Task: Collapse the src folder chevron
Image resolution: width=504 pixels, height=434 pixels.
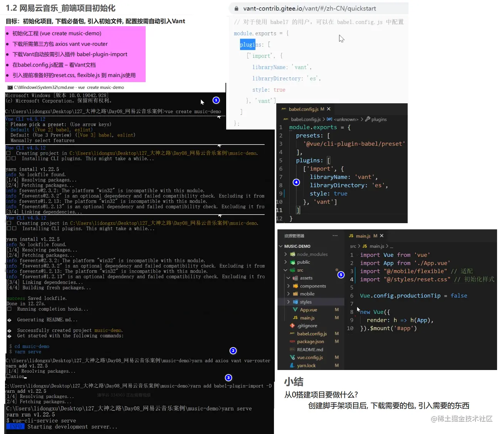Action: pos(286,270)
